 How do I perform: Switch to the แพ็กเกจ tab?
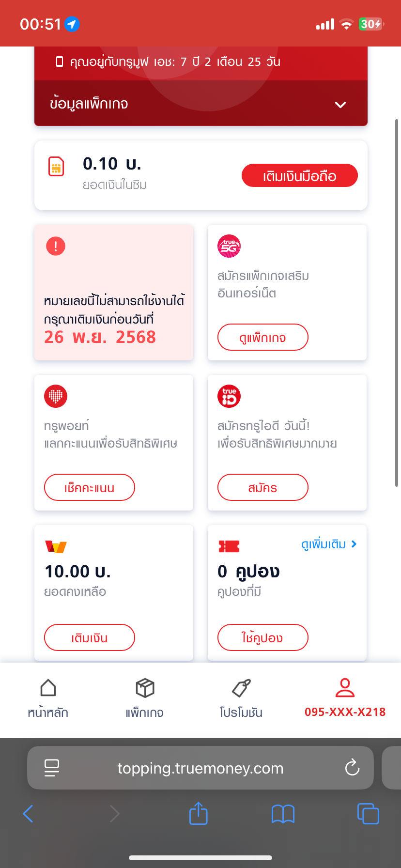click(144, 697)
